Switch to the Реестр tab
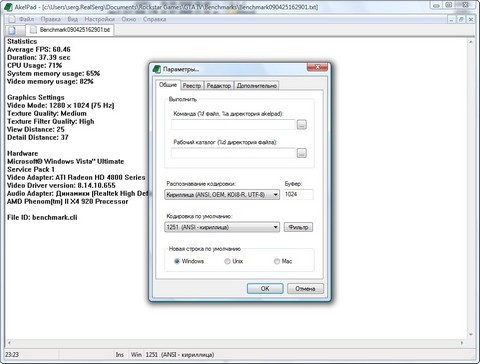This screenshot has width=480, height=364. coord(192,86)
